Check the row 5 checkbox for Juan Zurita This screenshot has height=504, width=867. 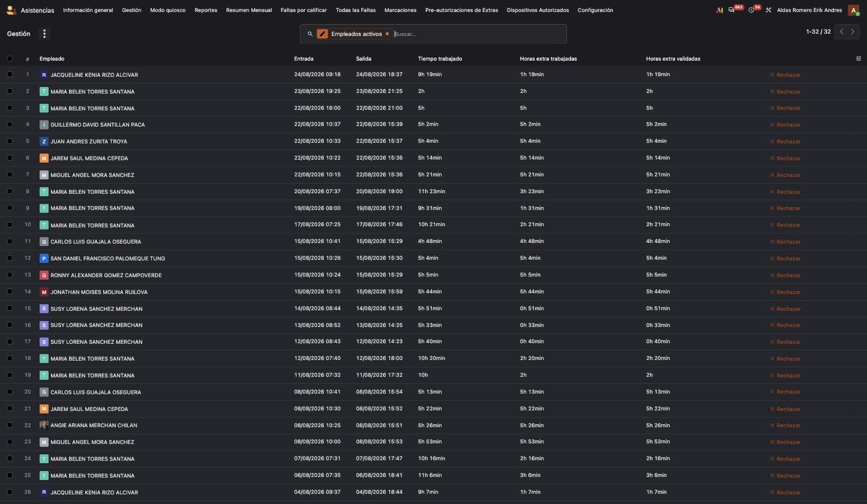coord(10,141)
